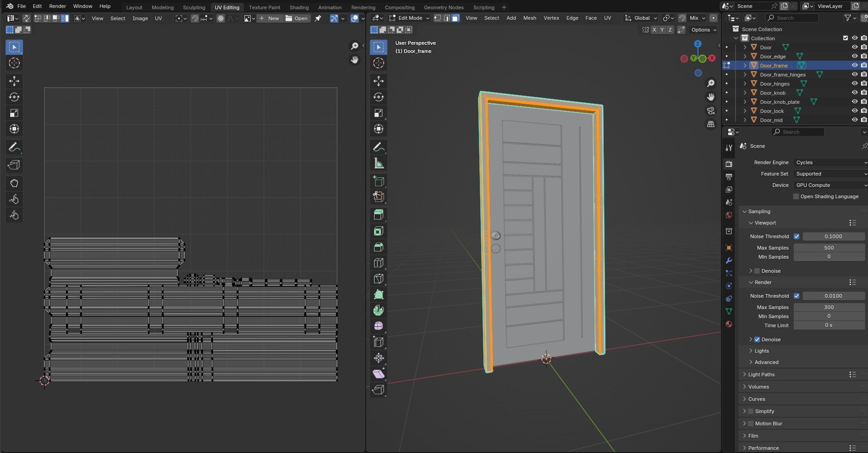This screenshot has height=453, width=868.
Task: Select the Extrude Region tool
Action: 378,215
